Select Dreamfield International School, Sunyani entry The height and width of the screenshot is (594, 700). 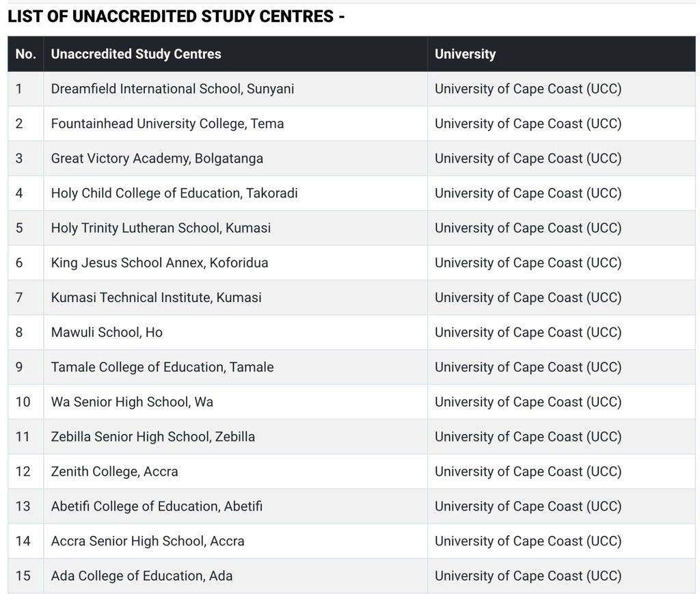pyautogui.click(x=172, y=89)
